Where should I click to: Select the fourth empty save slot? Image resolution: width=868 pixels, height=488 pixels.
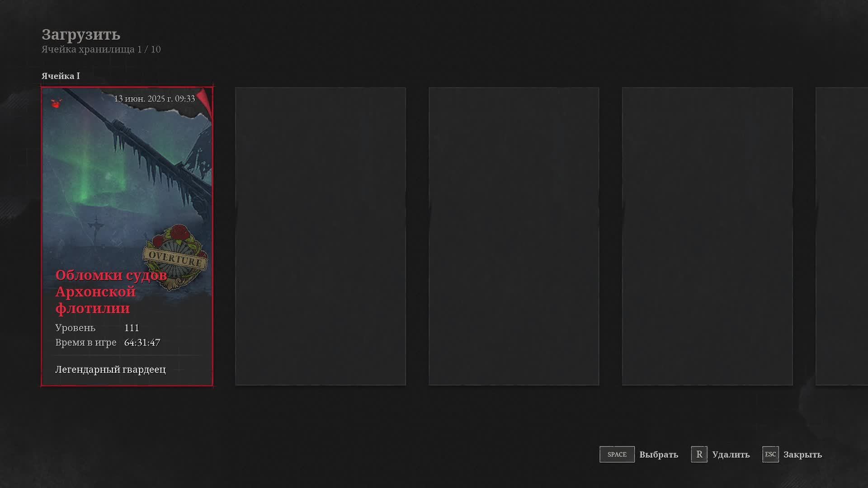click(708, 236)
